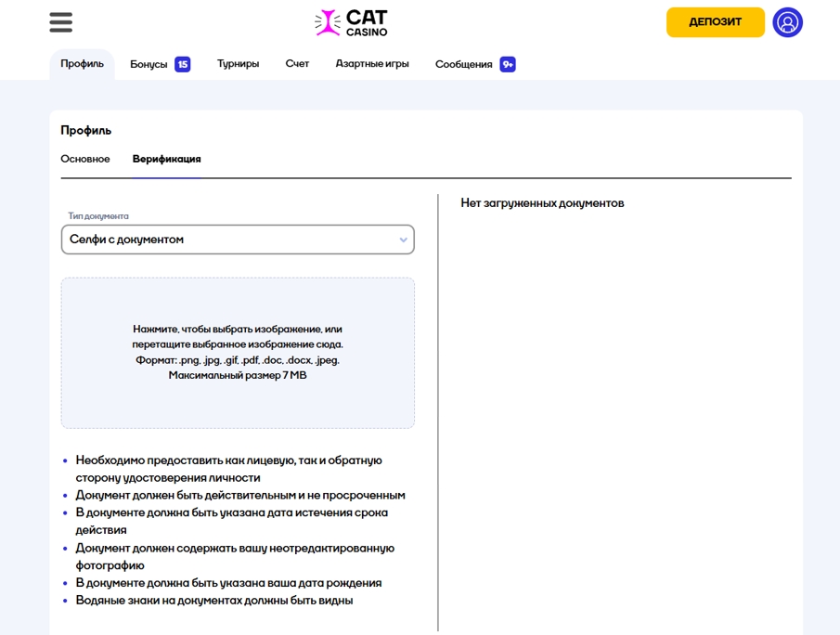Click the chevron arrow in document type field
Screen dimensions: 840x635
point(404,240)
